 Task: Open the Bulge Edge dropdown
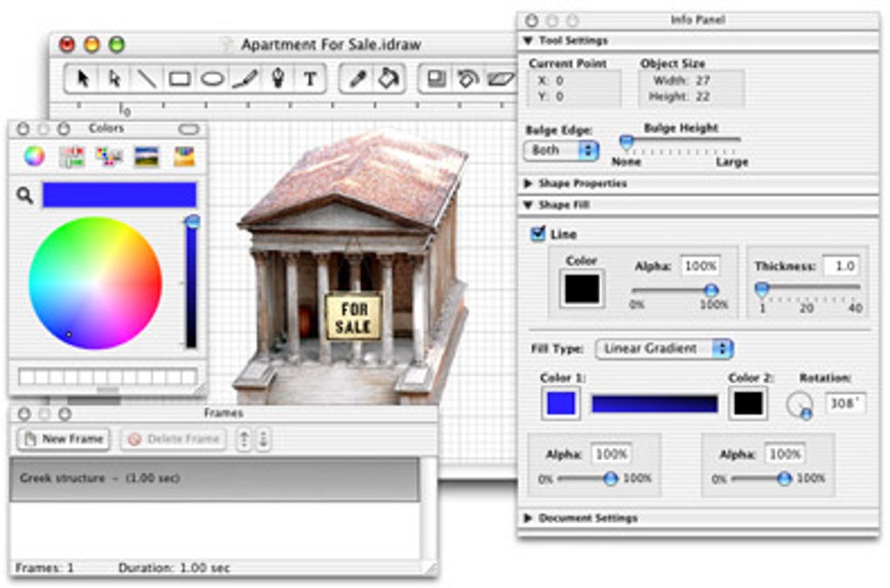[x=561, y=150]
